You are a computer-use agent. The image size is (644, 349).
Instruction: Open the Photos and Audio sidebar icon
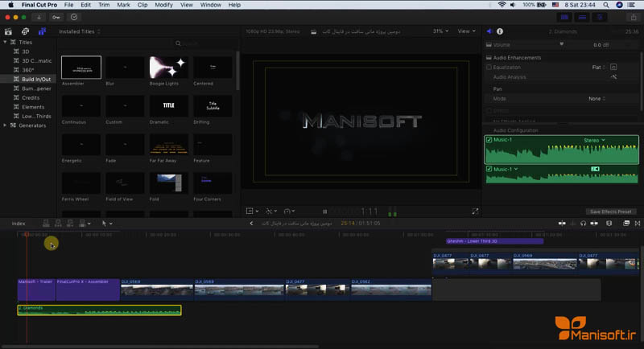click(x=25, y=31)
